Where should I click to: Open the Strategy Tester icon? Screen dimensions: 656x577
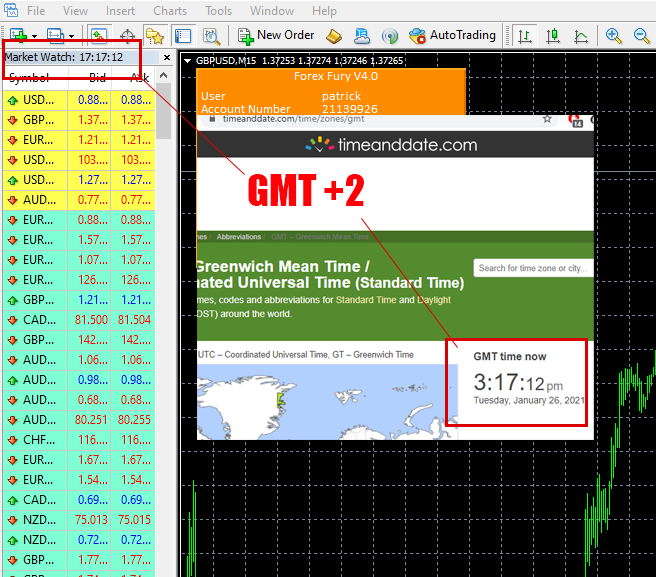[x=211, y=36]
